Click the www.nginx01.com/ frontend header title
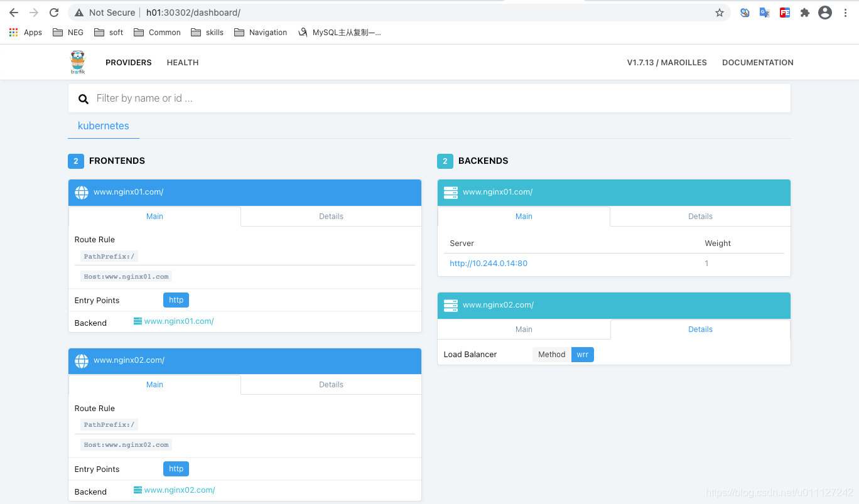 coord(129,192)
